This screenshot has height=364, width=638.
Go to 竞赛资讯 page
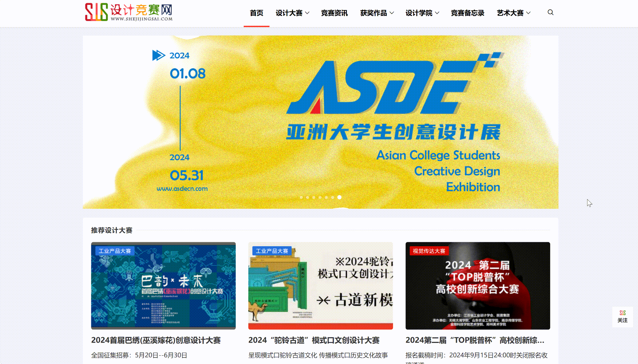tap(334, 13)
